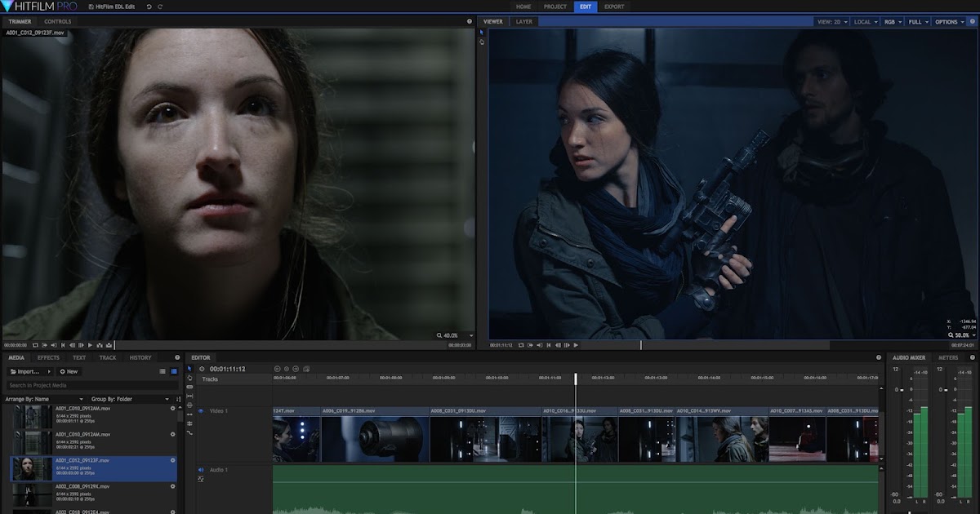Switch media list to preview view
980x514 pixels.
[174, 371]
